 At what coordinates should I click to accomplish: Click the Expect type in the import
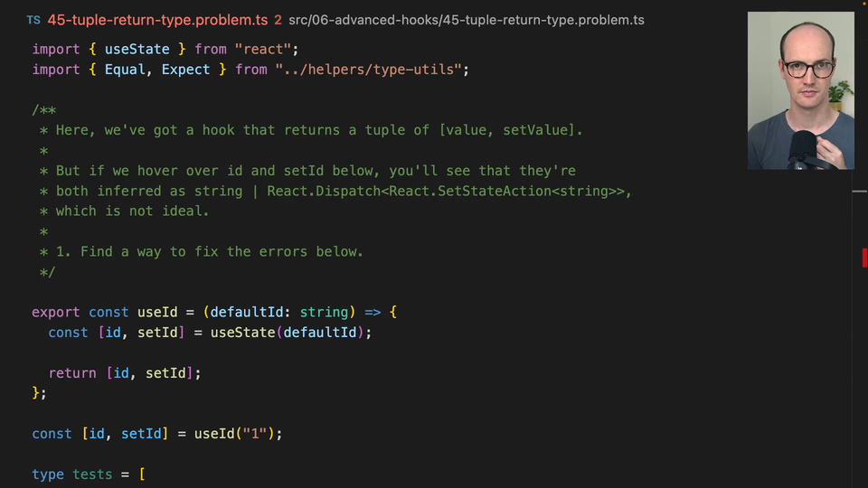[x=185, y=70]
